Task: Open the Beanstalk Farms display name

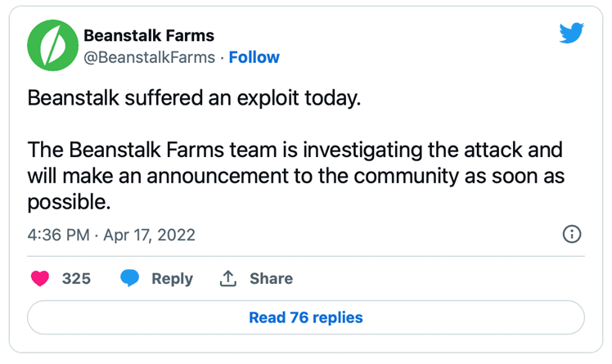Action: pos(149,35)
